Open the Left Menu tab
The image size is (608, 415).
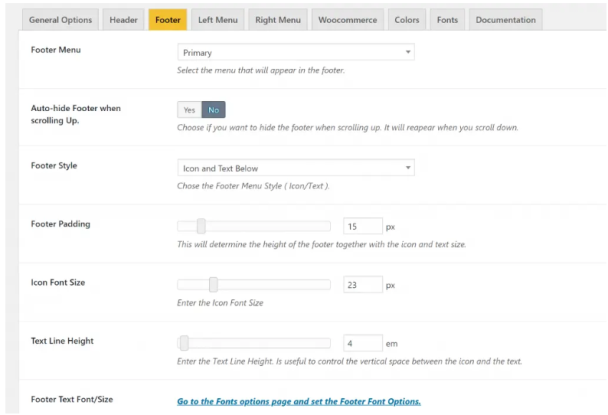point(217,20)
